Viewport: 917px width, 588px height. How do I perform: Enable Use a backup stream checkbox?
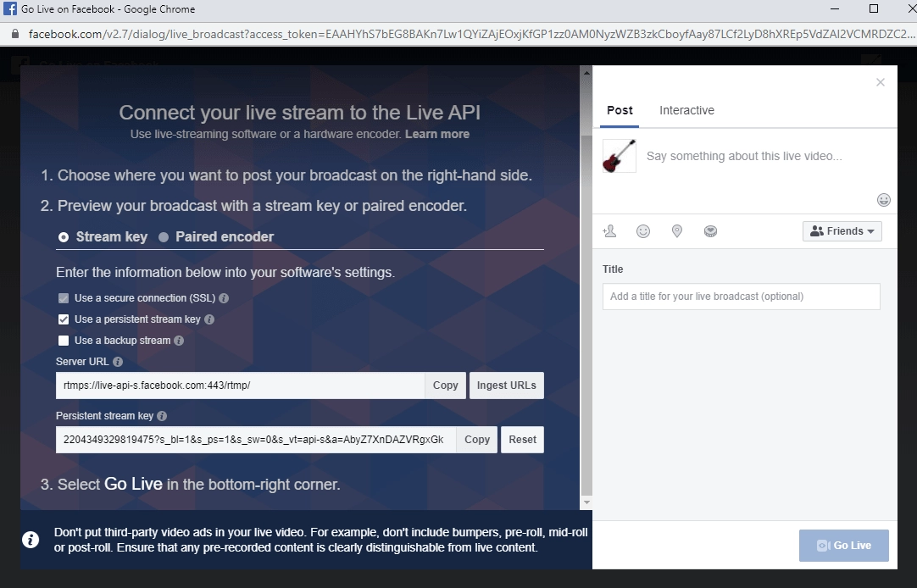[64, 340]
